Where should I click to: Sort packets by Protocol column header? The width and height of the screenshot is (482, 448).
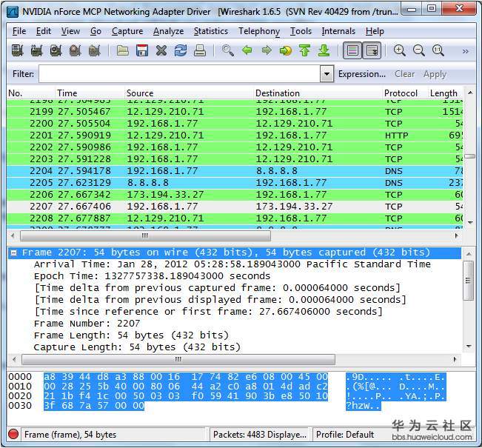(x=405, y=93)
